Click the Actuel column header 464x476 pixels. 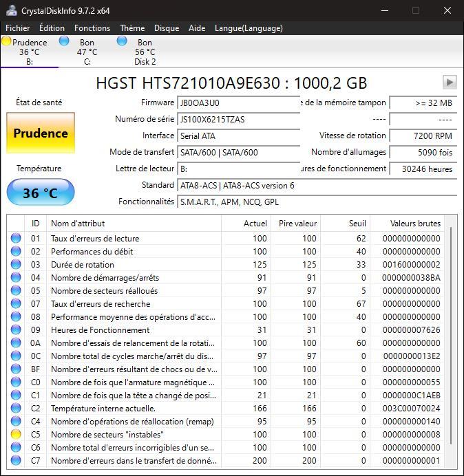246,224
